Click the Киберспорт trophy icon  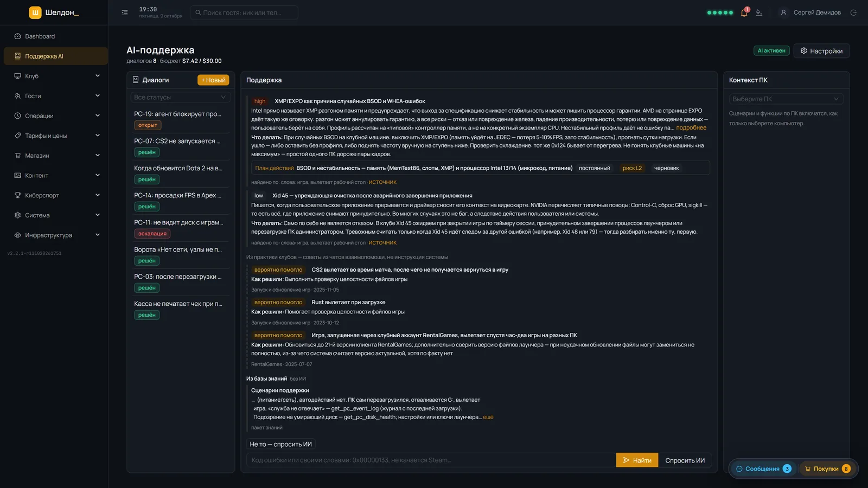(x=17, y=195)
